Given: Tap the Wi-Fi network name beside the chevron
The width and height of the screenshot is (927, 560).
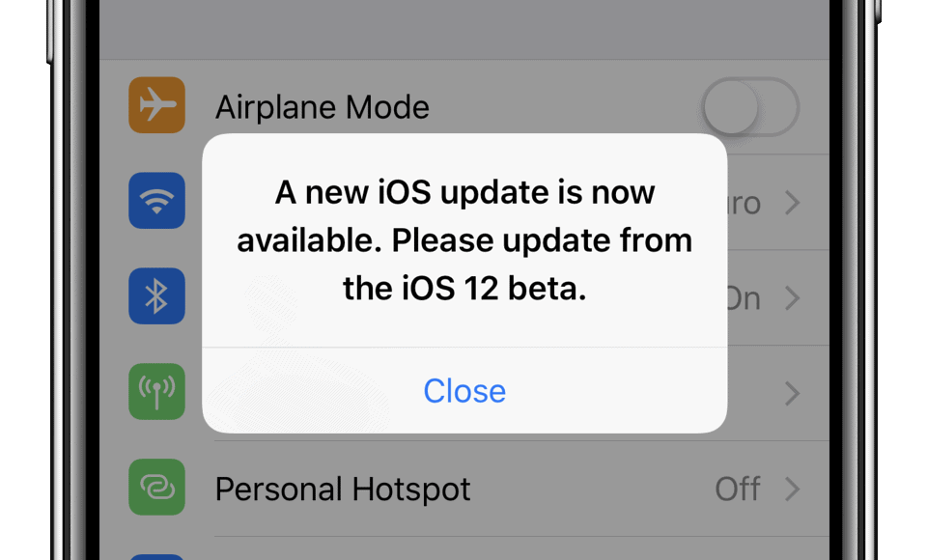Looking at the screenshot, I should pos(744,204).
